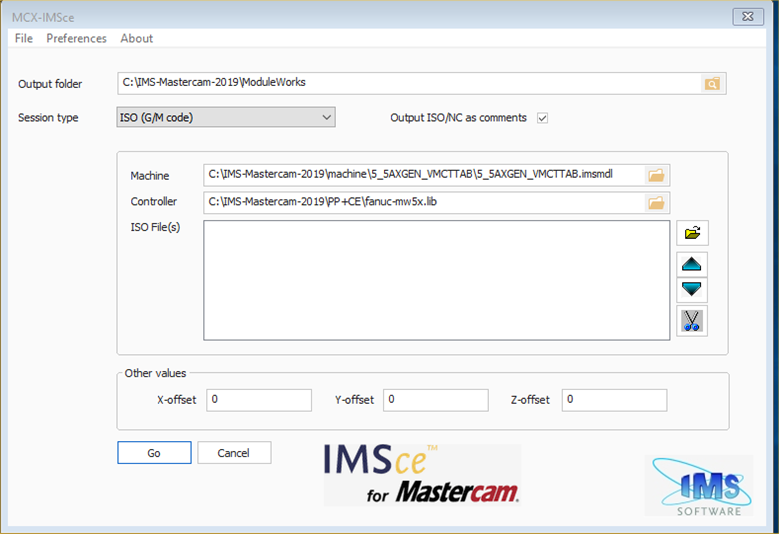Open the About menu
This screenshot has height=534, width=779.
[x=137, y=38]
